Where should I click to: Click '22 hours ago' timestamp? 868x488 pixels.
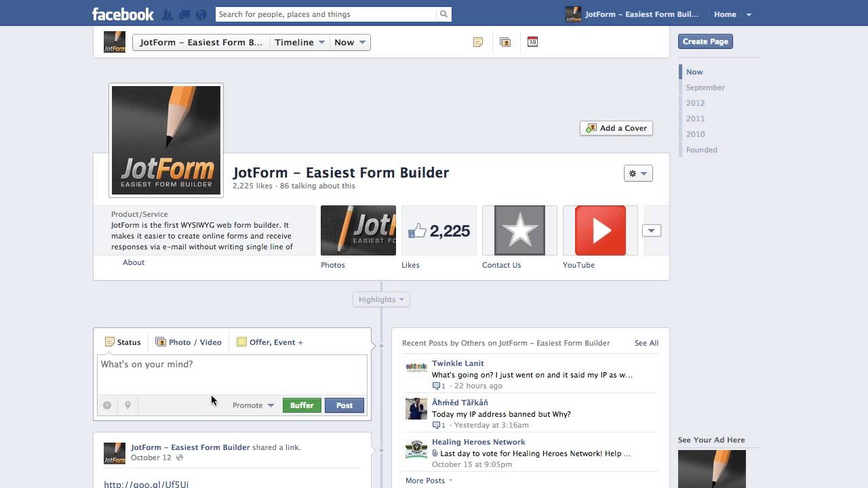click(x=478, y=386)
